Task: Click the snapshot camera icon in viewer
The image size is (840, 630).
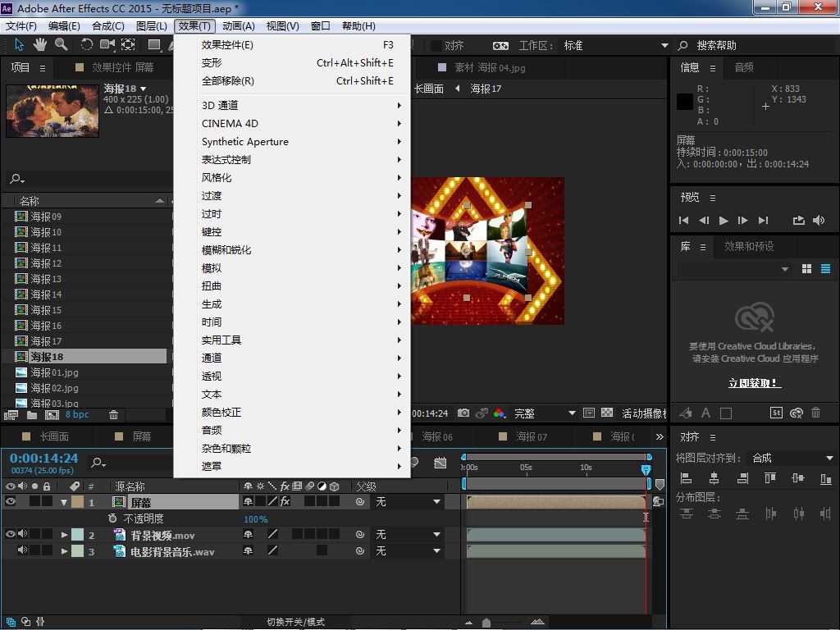Action: pyautogui.click(x=463, y=413)
